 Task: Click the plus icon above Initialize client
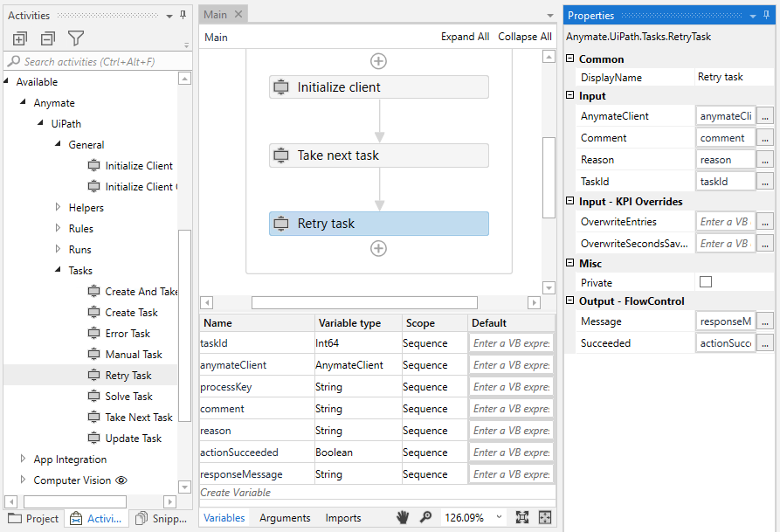[x=378, y=61]
